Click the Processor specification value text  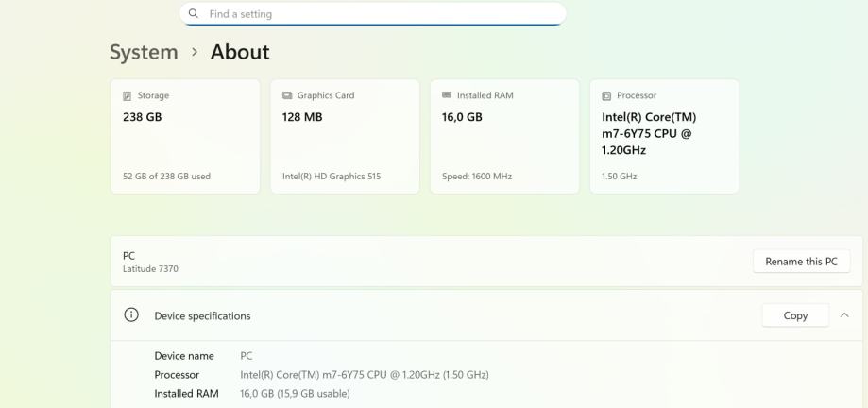364,375
